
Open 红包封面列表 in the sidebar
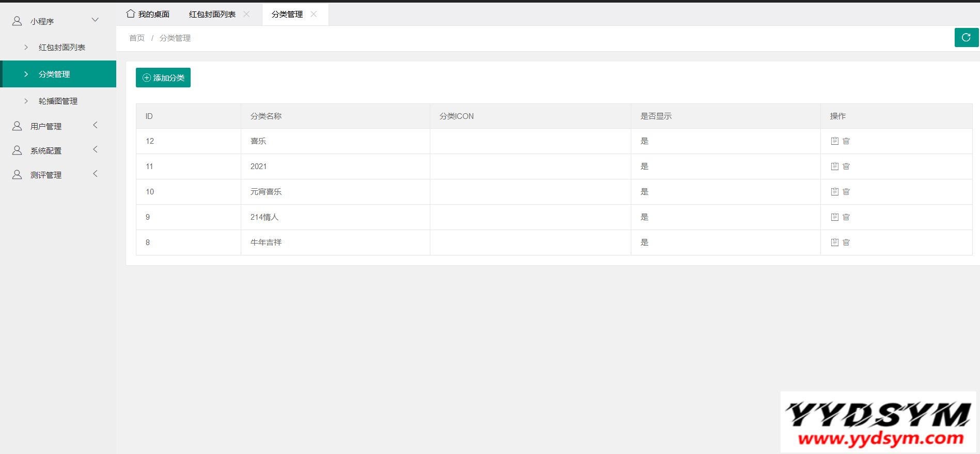(x=61, y=48)
